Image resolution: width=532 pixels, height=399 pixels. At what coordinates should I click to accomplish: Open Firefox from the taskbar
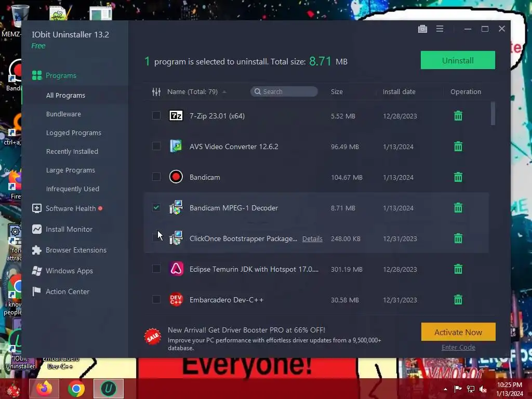[x=44, y=389]
